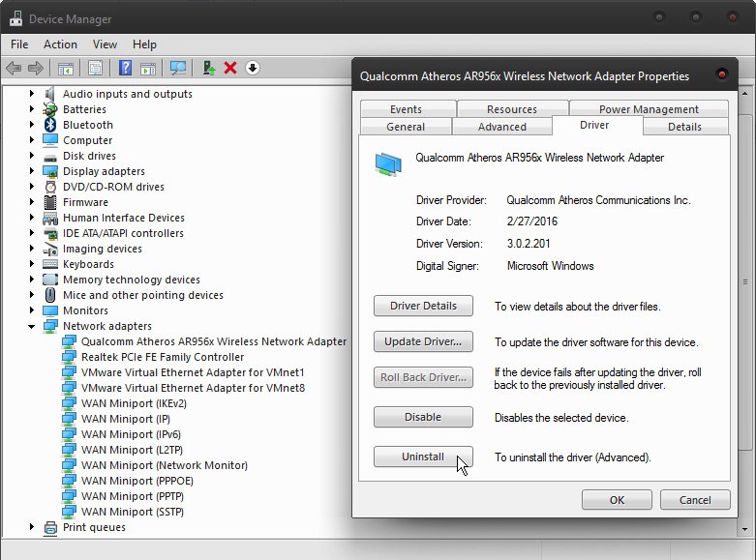Viewport: 756px width, 560px height.
Task: Select VMware Virtual Ethernet Adapter for VMnet8
Action: coord(193,388)
